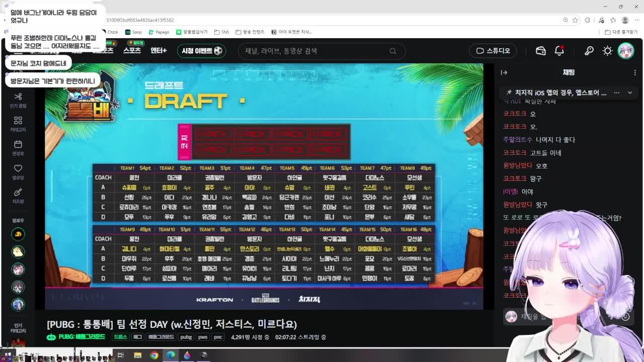Collapse the chat panel arrow
Image resolution: width=644 pixels, height=362 pixels.
point(504,72)
